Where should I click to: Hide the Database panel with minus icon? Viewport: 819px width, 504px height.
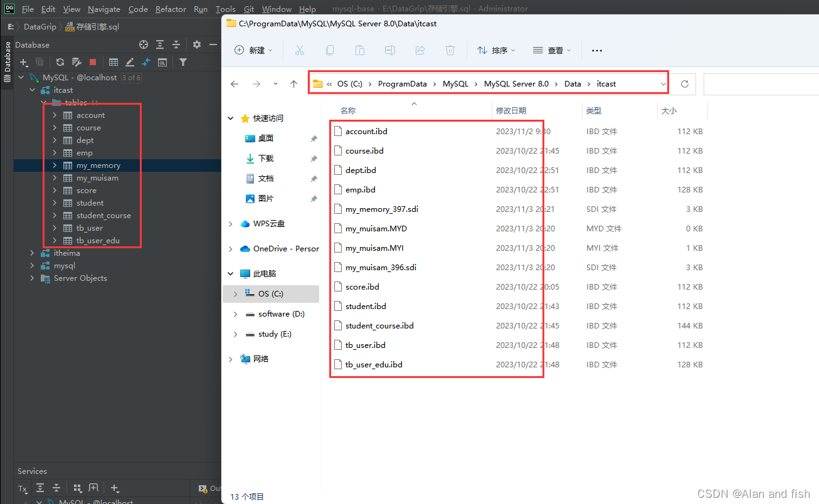tap(213, 45)
